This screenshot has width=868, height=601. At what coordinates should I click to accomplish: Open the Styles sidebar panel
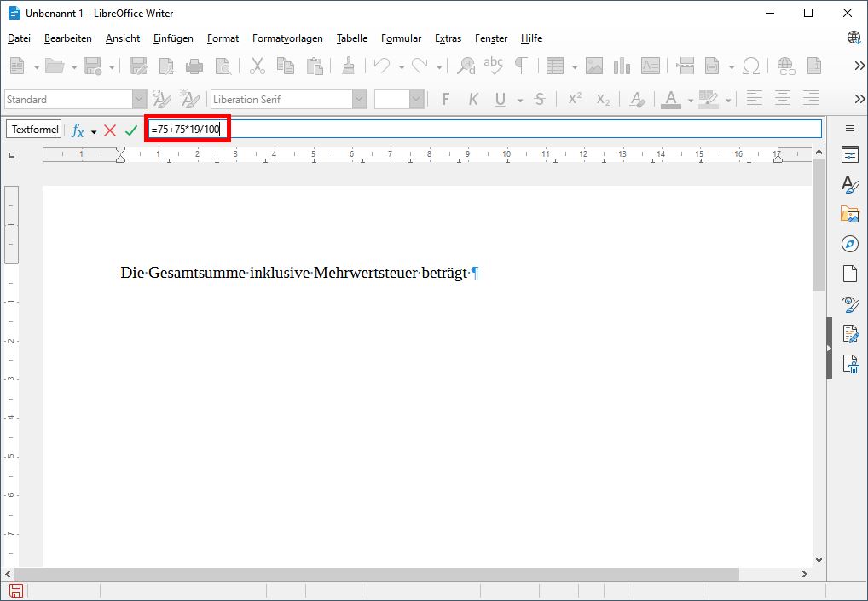850,184
